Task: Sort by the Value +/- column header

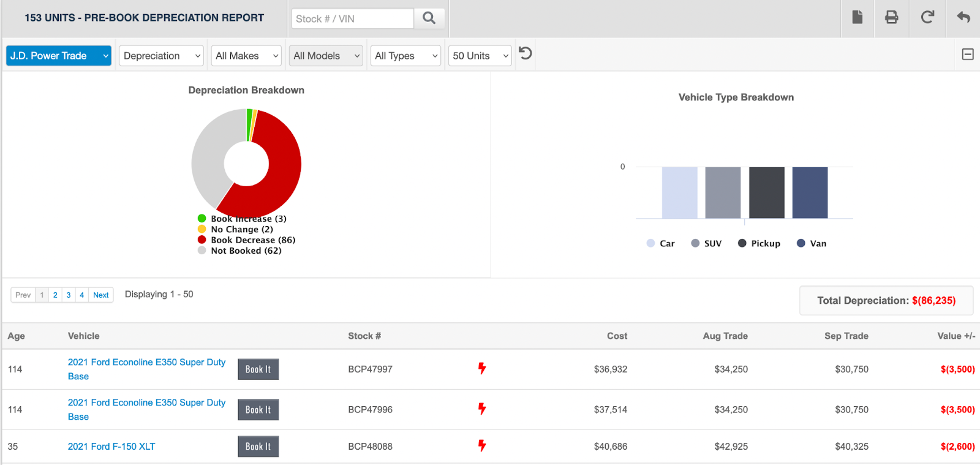Action: [956, 336]
